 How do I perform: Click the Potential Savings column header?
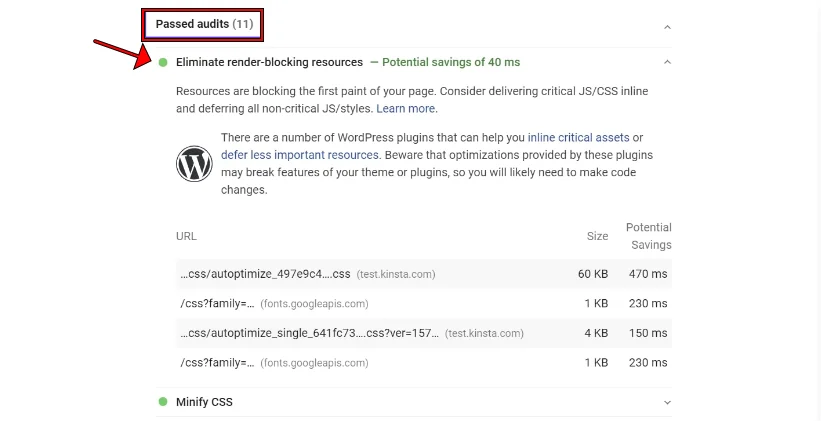tap(649, 236)
